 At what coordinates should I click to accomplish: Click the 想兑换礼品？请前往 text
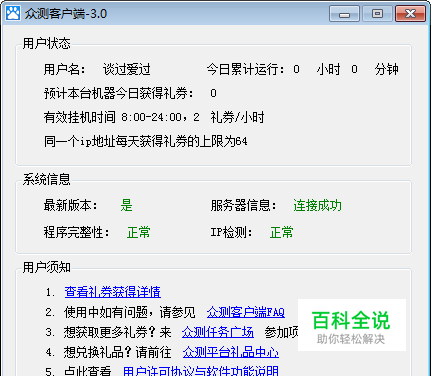[117, 352]
